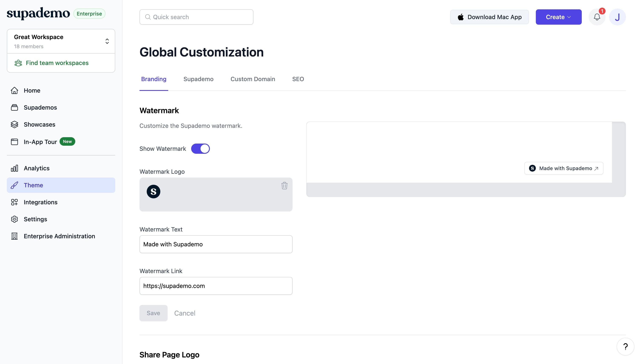Click the supademo logo
Image resolution: width=643 pixels, height=364 pixels.
point(38,14)
